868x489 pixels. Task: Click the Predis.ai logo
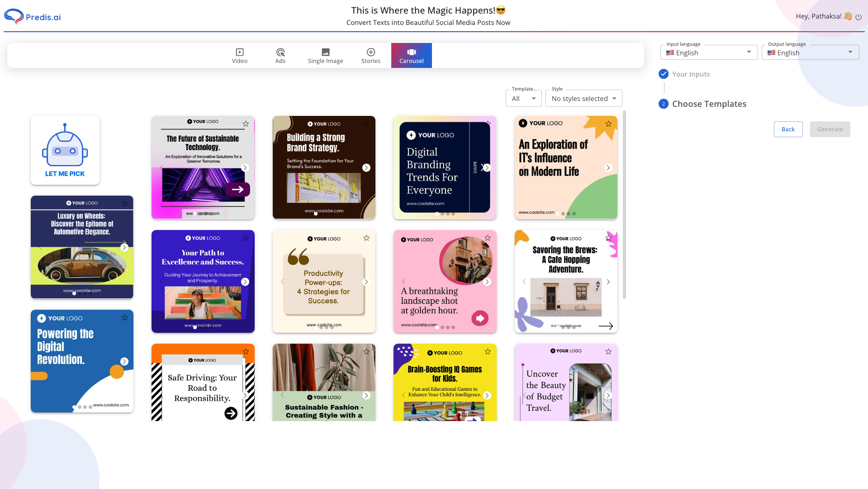click(32, 17)
